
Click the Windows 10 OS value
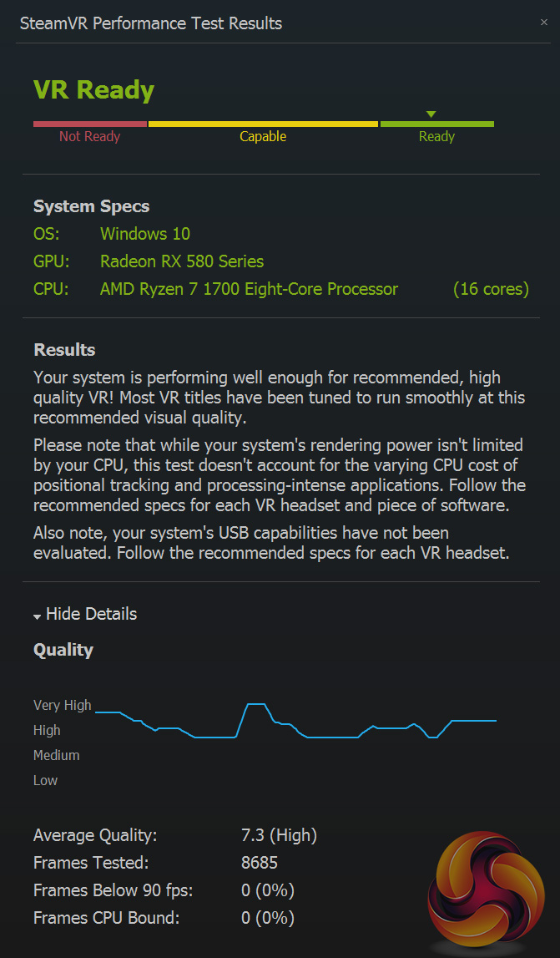point(145,234)
